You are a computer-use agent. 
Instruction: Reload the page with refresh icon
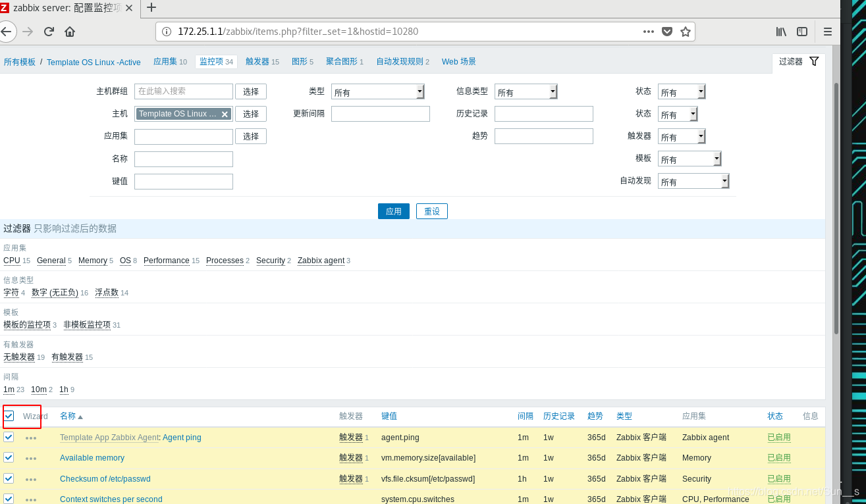pos(49,31)
